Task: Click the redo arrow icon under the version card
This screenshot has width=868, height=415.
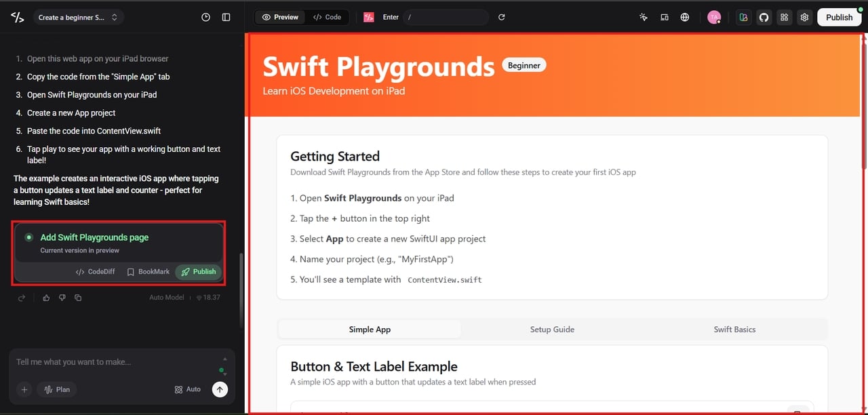Action: click(22, 298)
